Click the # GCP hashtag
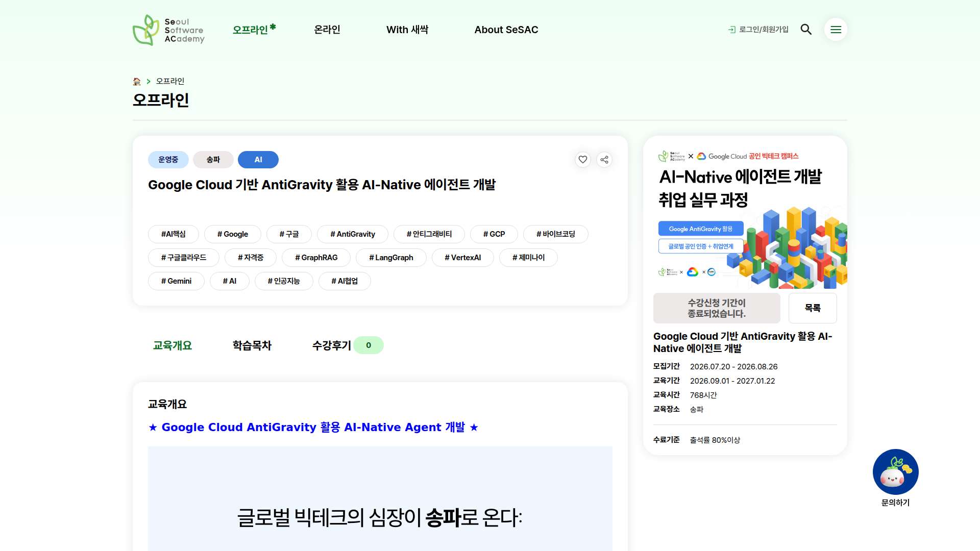The height and width of the screenshot is (551, 980). 494,234
